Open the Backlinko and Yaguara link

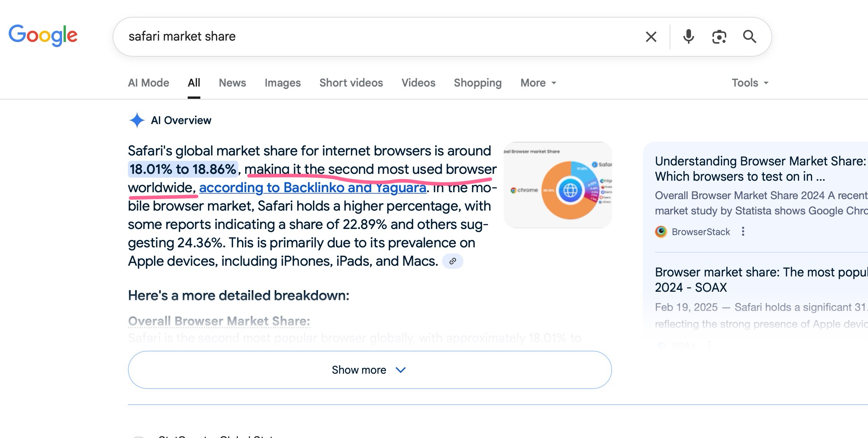pos(312,188)
